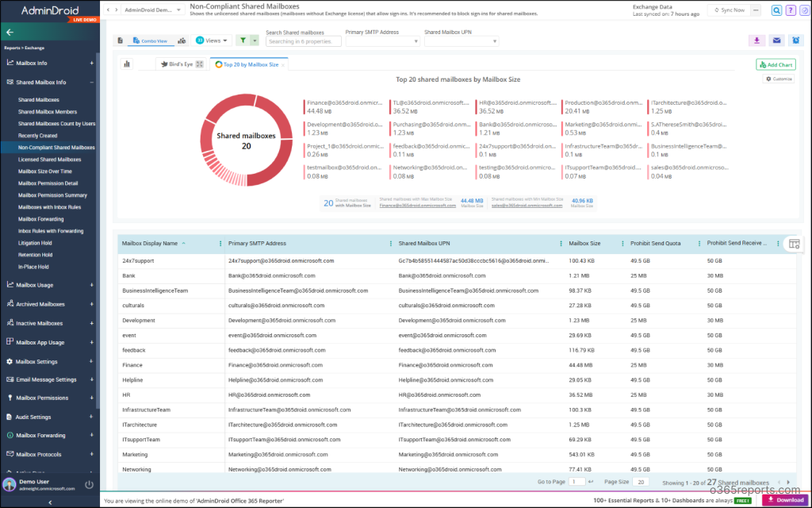Image resolution: width=812 pixels, height=508 pixels.
Task: Open the search magnifier icon in header
Action: (x=776, y=10)
